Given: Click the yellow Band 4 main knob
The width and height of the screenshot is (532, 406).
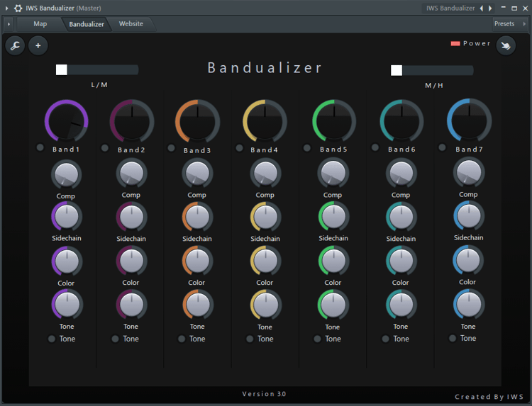Looking at the screenshot, I should tap(265, 120).
